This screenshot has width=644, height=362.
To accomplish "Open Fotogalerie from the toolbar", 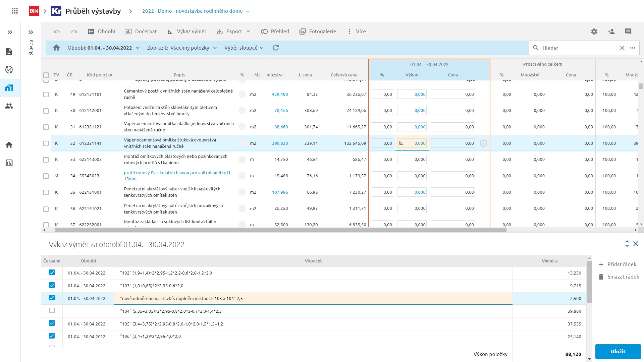I will [x=318, y=32].
